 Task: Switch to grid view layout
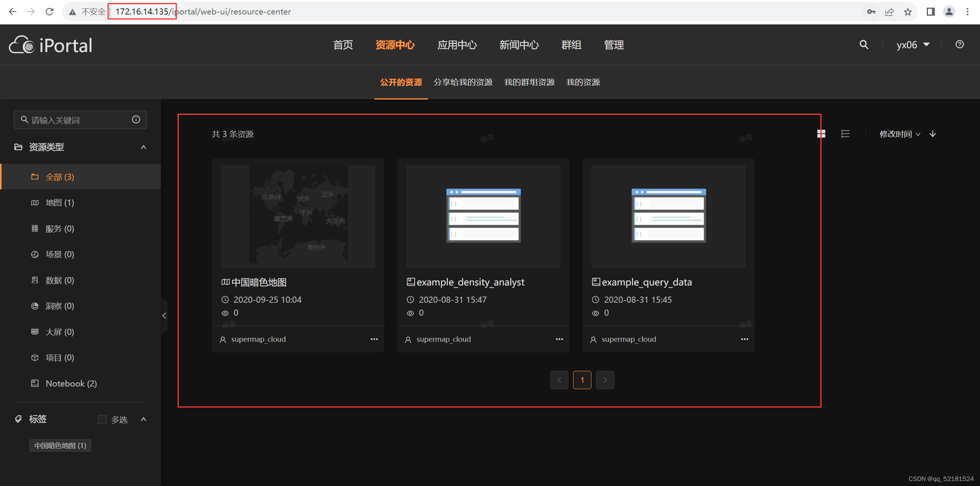[x=820, y=134]
